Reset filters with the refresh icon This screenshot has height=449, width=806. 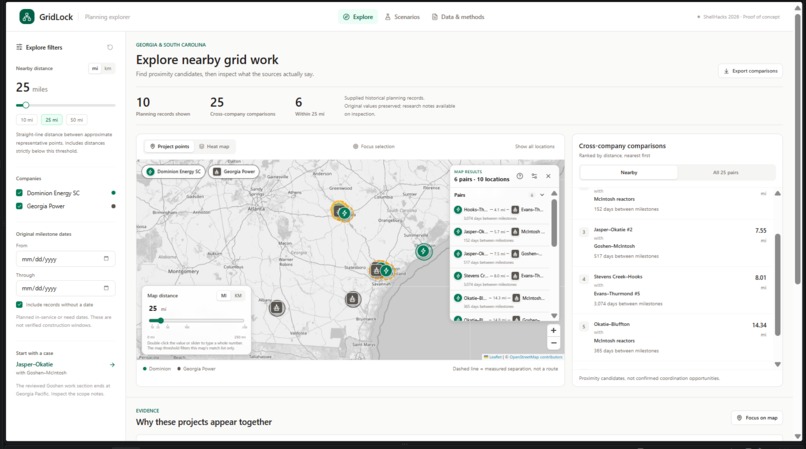(109, 47)
